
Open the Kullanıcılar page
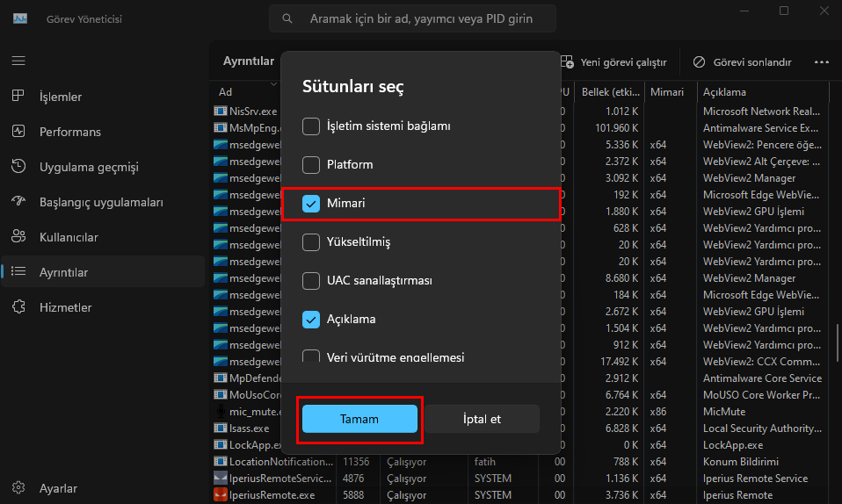[x=103, y=237]
